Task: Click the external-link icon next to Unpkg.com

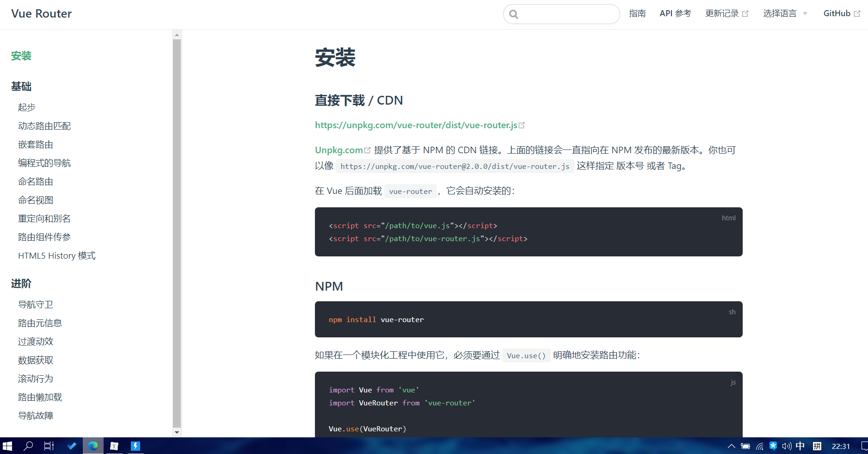Action: pos(368,150)
